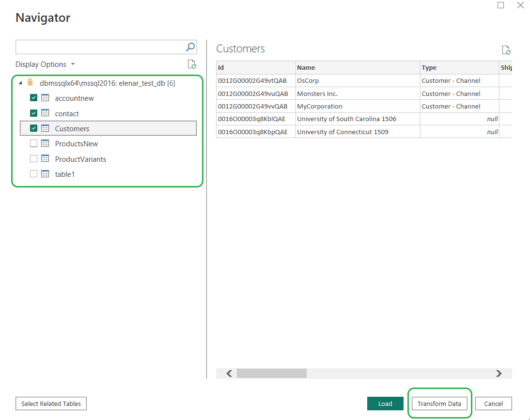Enable the ProductsNew checkbox
The height and width of the screenshot is (420, 530).
point(33,143)
